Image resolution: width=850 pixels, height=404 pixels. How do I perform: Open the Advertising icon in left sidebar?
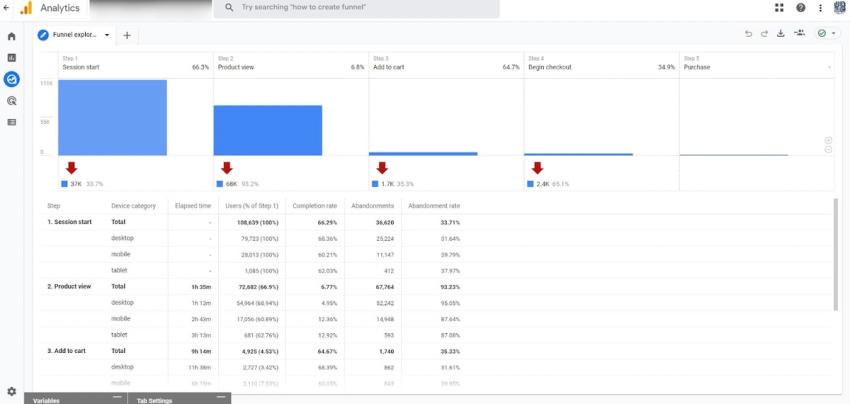pos(11,101)
